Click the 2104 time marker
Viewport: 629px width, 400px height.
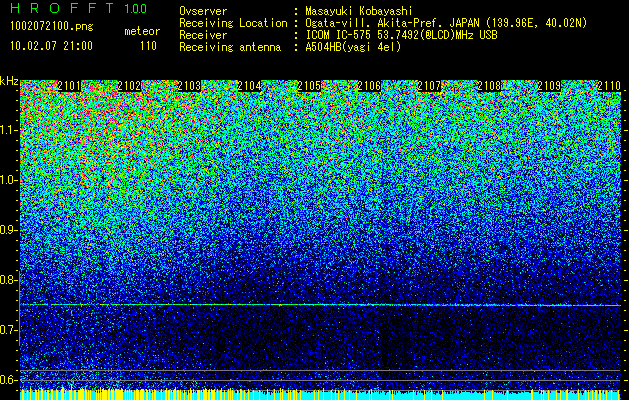(249, 86)
